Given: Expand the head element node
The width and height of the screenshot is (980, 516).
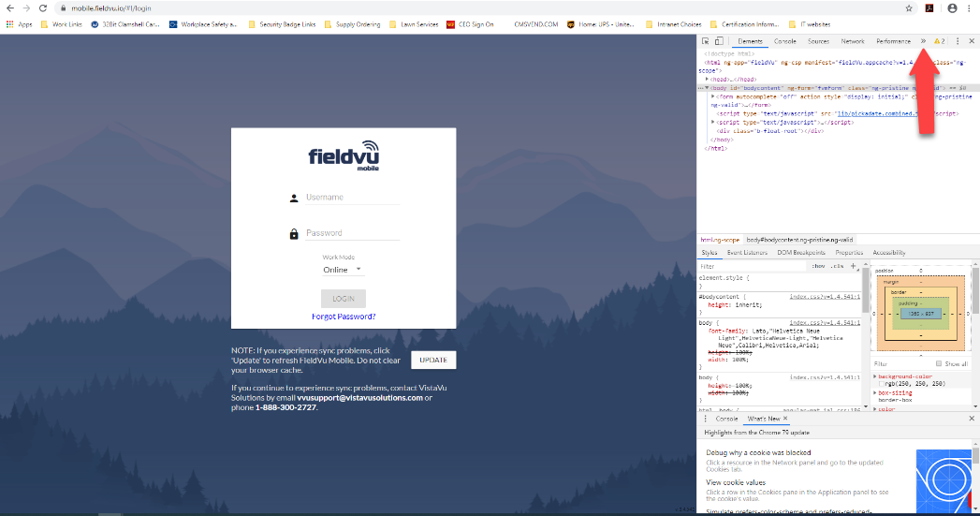Looking at the screenshot, I should [x=707, y=80].
